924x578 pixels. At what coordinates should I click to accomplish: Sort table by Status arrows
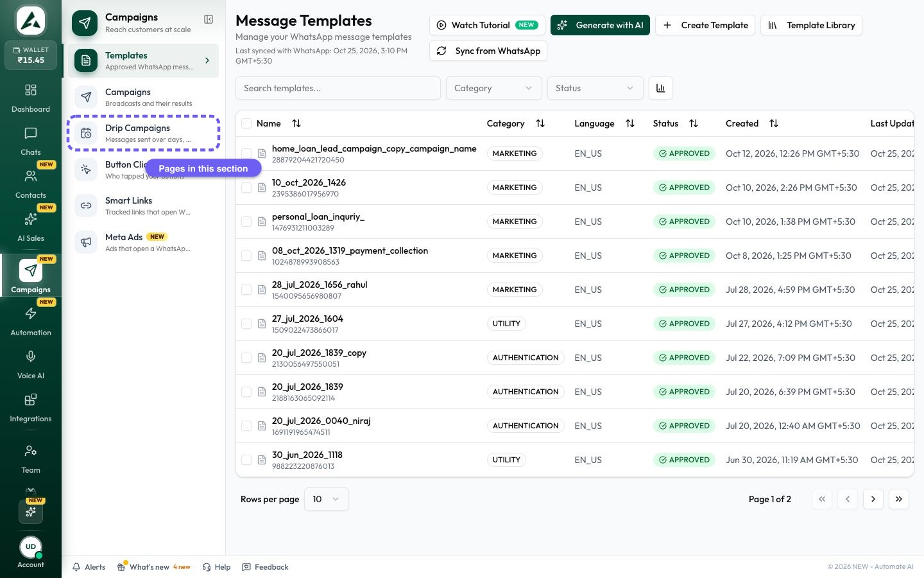coord(694,123)
